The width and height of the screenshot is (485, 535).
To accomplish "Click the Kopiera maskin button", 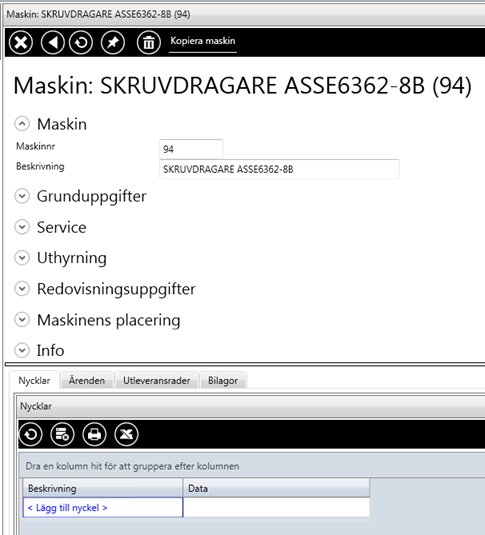I will (203, 41).
